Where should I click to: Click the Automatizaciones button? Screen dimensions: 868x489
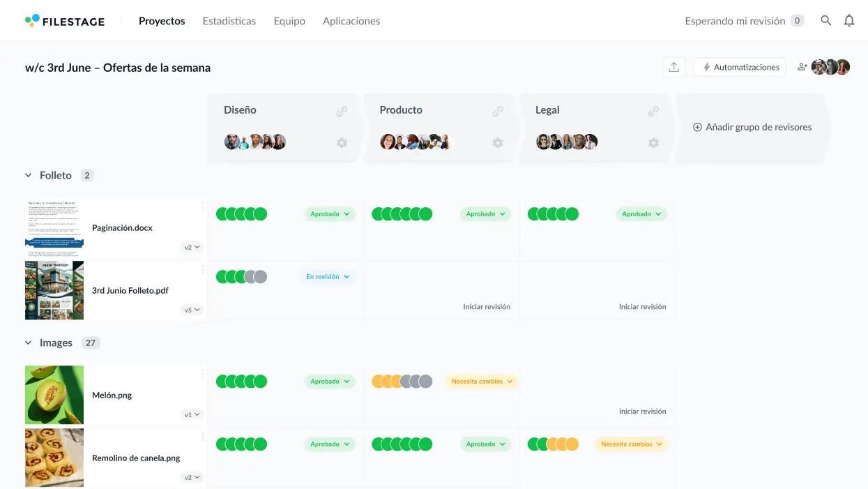click(740, 67)
